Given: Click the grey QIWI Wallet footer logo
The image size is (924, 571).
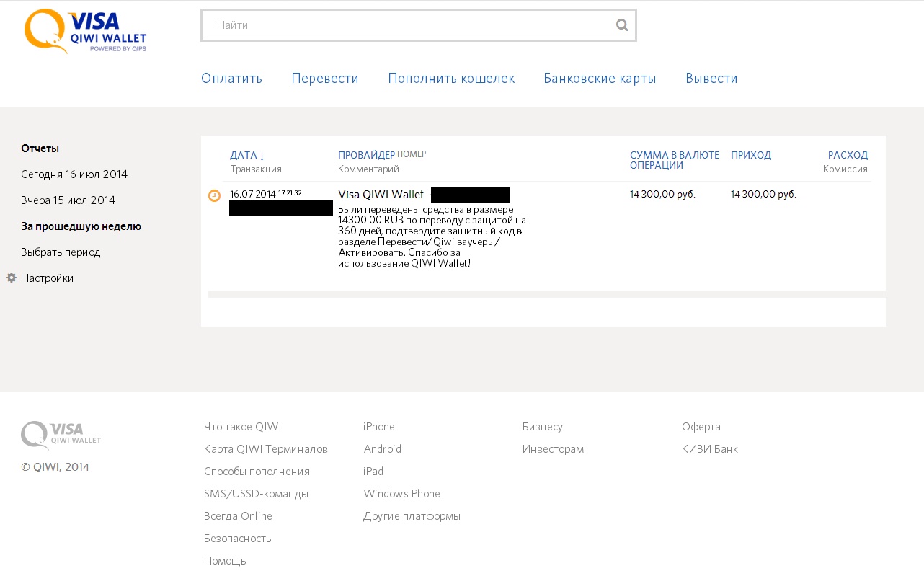Looking at the screenshot, I should 61,434.
